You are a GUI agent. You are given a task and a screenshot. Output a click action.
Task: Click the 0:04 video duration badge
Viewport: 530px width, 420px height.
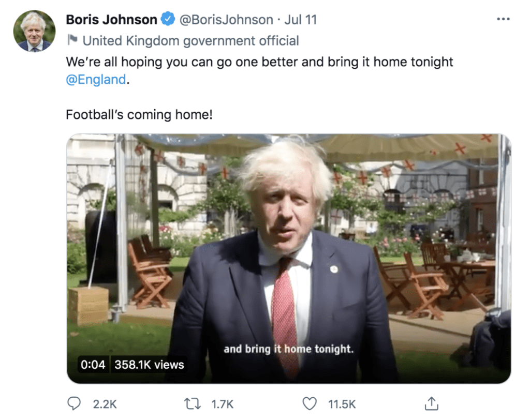(93, 365)
